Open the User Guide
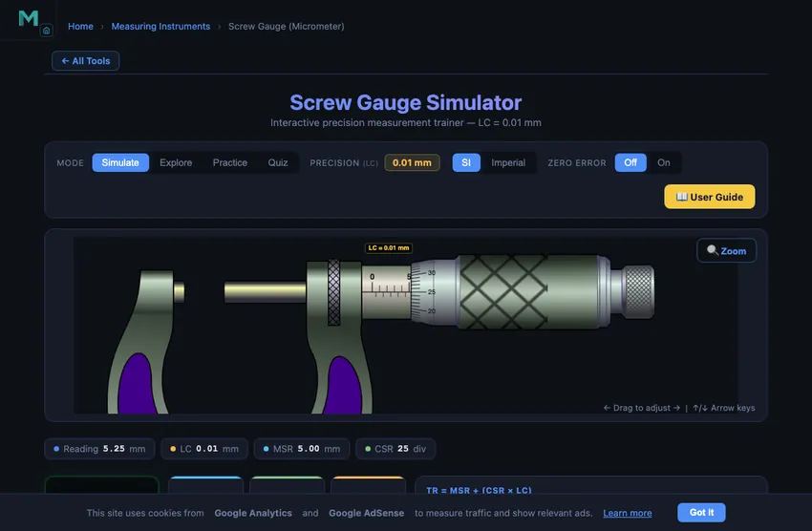The width and height of the screenshot is (812, 531). click(710, 197)
